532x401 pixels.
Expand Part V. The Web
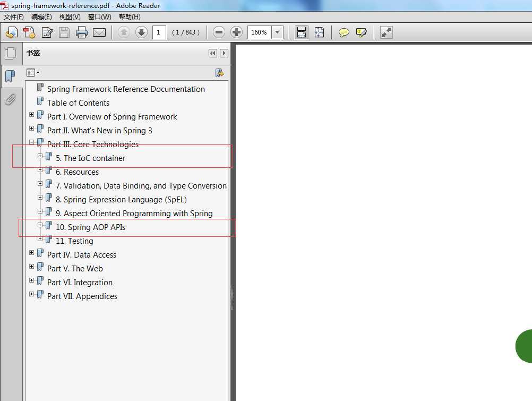31,267
